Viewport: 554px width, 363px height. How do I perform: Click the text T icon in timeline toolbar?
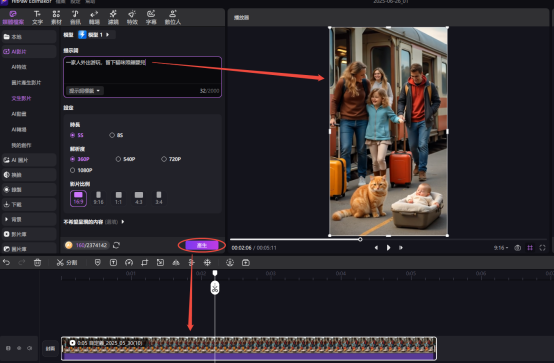pyautogui.click(x=113, y=262)
